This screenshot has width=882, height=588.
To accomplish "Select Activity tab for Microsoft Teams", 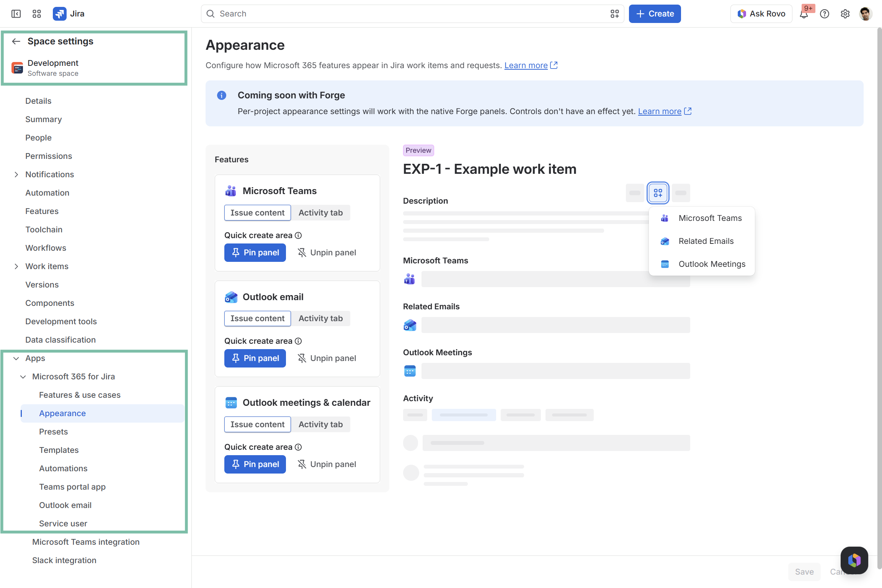I will click(x=321, y=213).
